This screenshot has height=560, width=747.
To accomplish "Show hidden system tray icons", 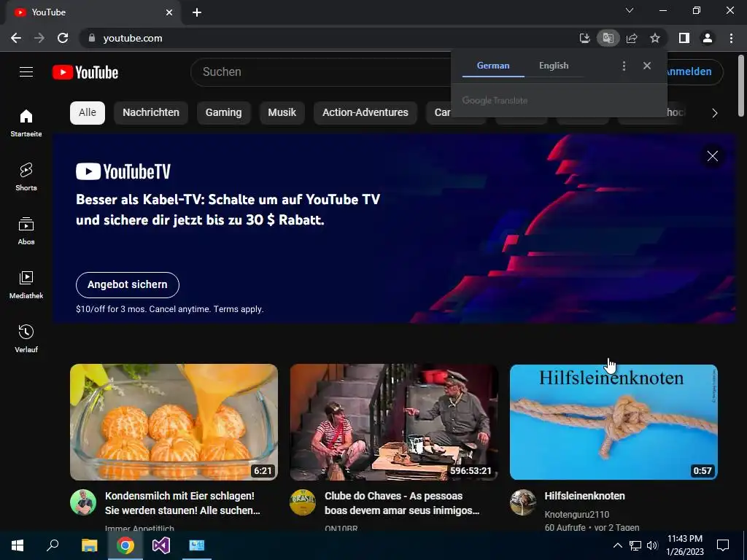I will coord(617,545).
